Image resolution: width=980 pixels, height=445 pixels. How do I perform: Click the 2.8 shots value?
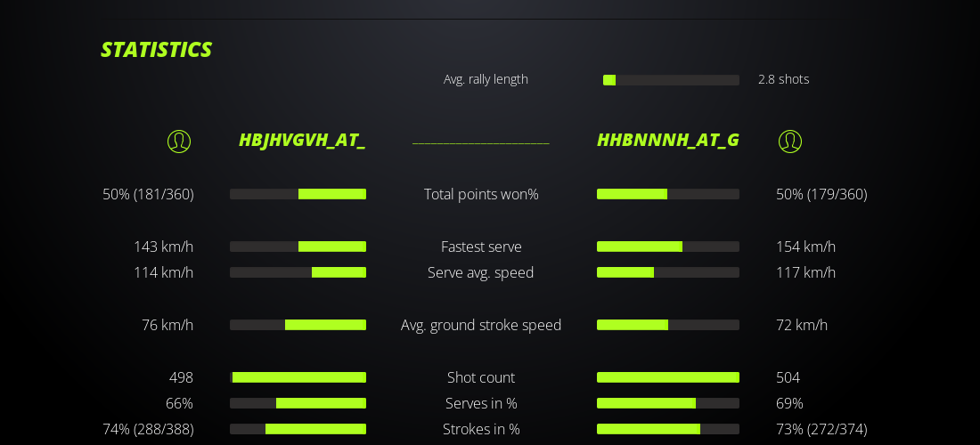pyautogui.click(x=783, y=79)
